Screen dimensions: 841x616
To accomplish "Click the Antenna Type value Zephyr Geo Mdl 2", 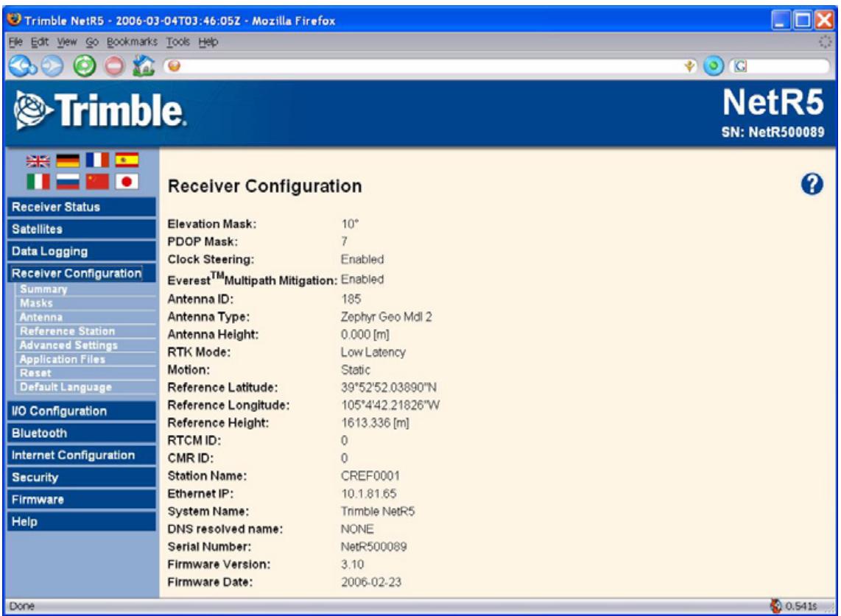I will coord(386,316).
